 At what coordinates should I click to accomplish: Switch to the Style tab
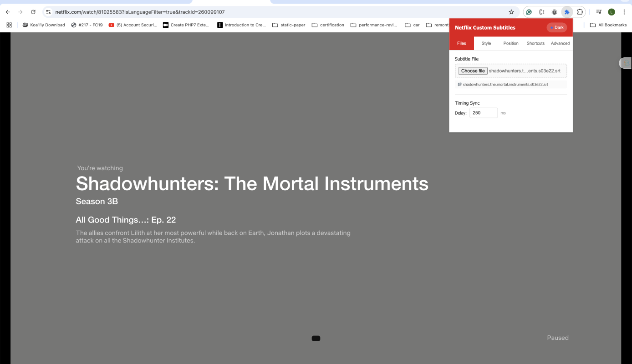click(486, 43)
